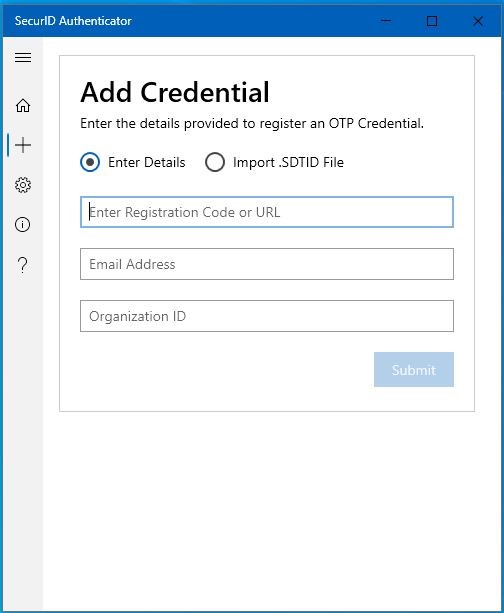Select the plus Add Credential sidebar icon
The image size is (504, 613).
tap(23, 145)
